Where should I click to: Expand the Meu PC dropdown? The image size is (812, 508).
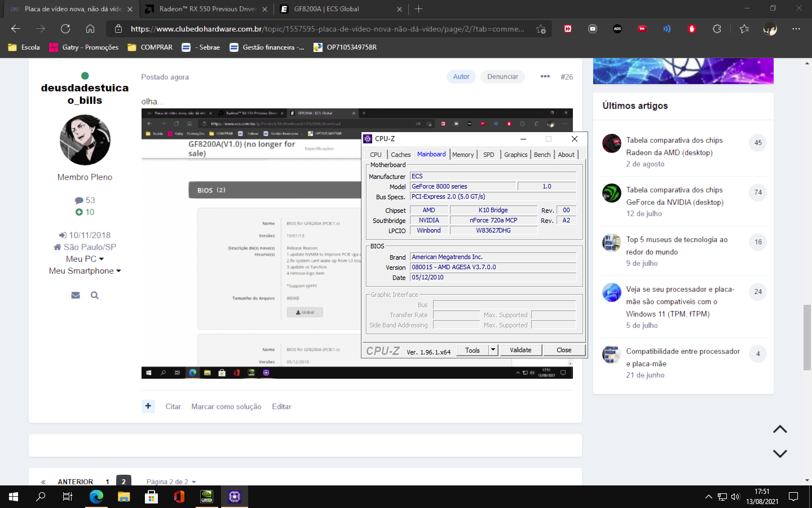pos(85,259)
